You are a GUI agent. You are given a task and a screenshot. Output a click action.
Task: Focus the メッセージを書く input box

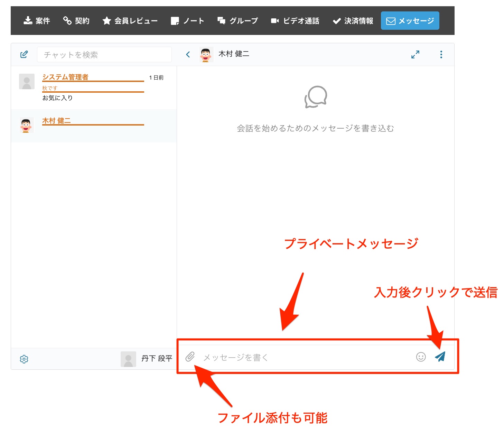coord(304,357)
